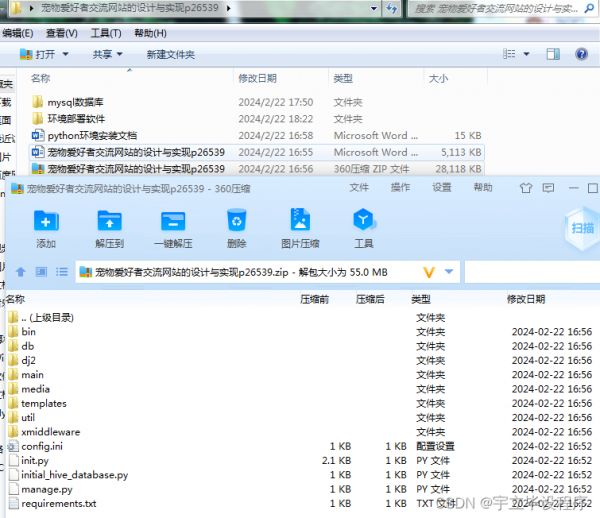
Task: Open the 打开 dropdown arrow
Action: tap(65, 54)
